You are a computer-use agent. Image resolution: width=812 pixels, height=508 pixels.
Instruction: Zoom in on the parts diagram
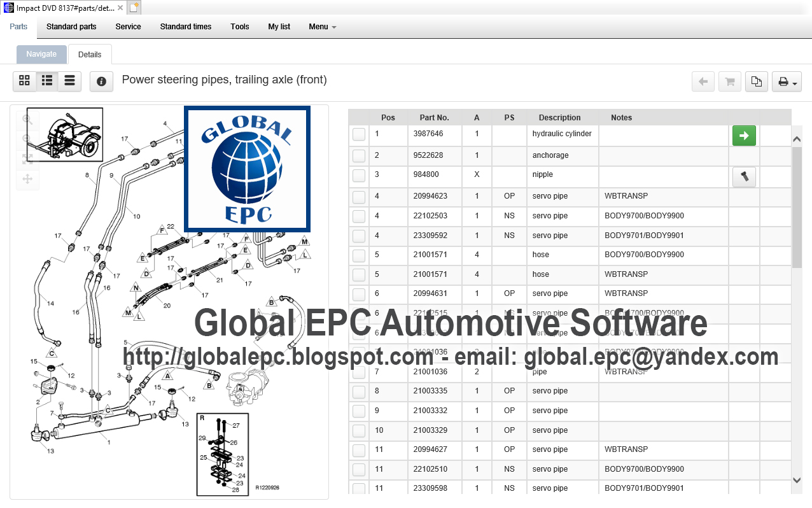click(x=27, y=119)
